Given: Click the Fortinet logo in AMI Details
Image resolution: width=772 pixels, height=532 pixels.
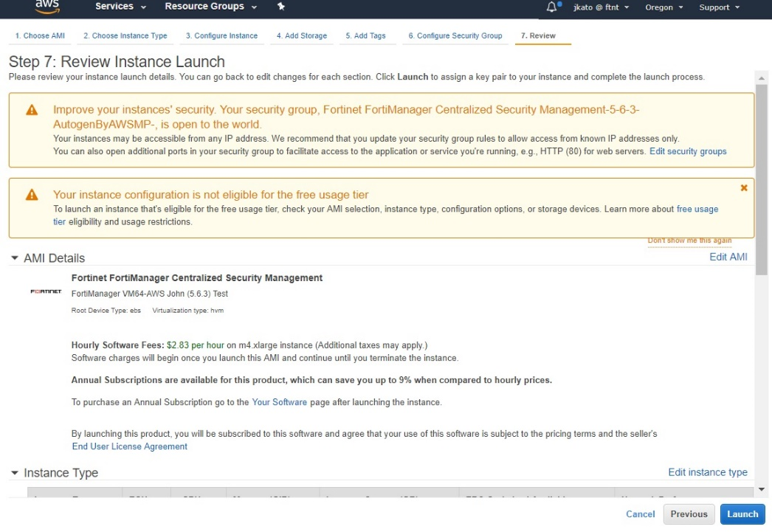Looking at the screenshot, I should point(45,291).
